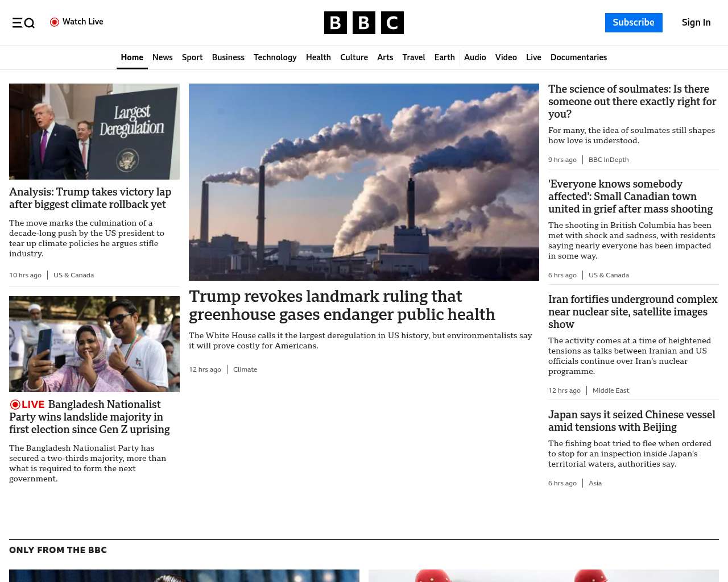Open the Home tab

coord(132,57)
